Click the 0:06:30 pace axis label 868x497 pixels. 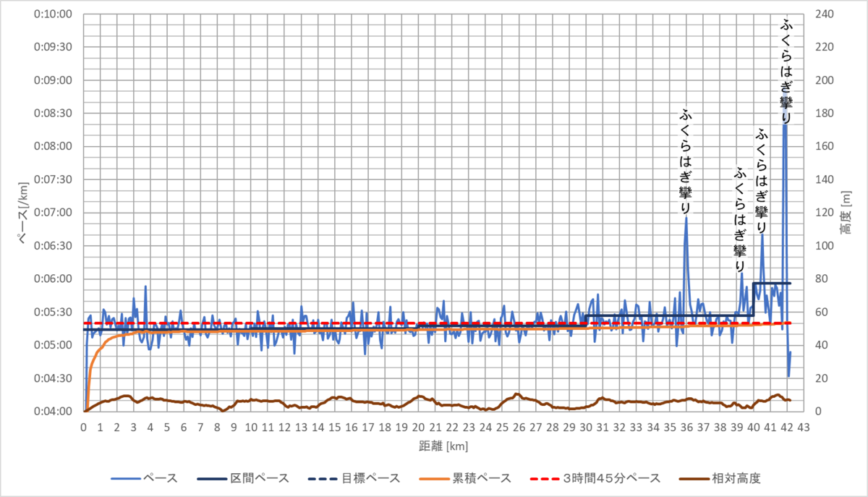coord(54,246)
